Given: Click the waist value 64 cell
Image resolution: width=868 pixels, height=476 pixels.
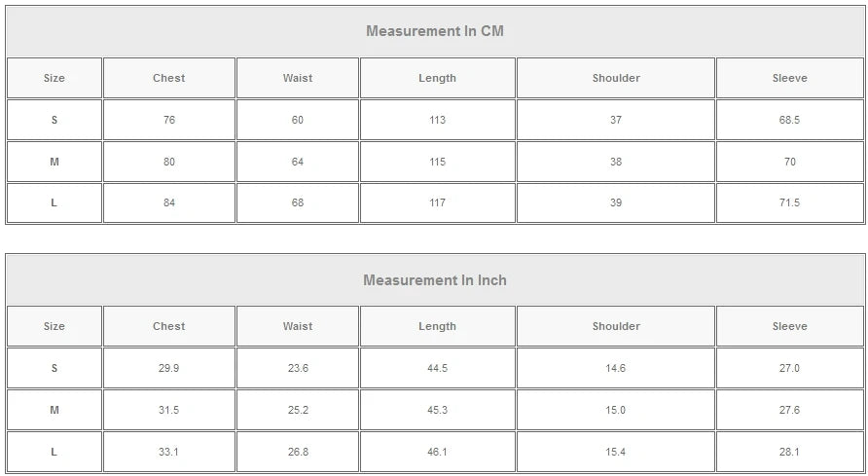Looking at the screenshot, I should [298, 162].
